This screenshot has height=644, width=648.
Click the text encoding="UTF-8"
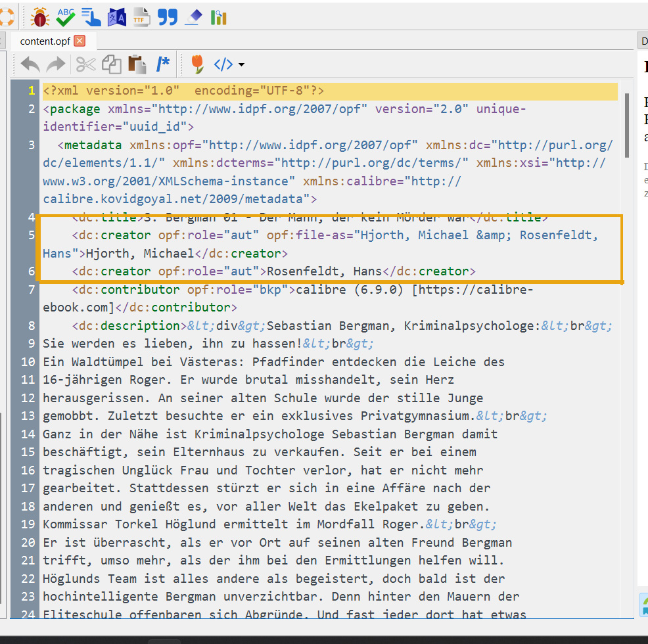pos(252,91)
